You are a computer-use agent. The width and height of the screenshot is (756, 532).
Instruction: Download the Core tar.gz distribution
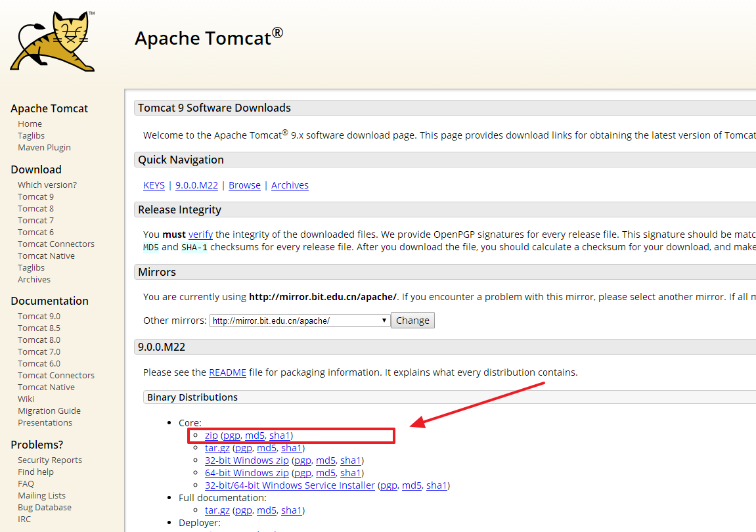click(x=217, y=448)
